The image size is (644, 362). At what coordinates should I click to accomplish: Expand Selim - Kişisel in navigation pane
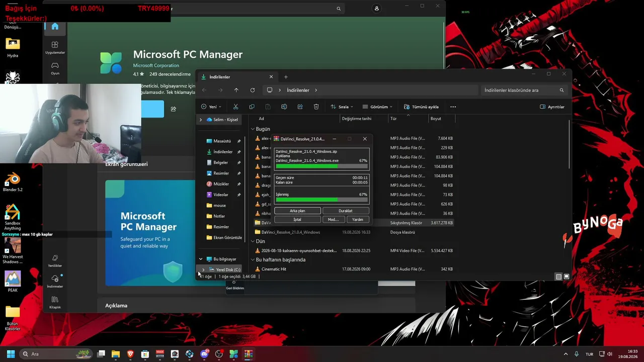click(x=201, y=120)
